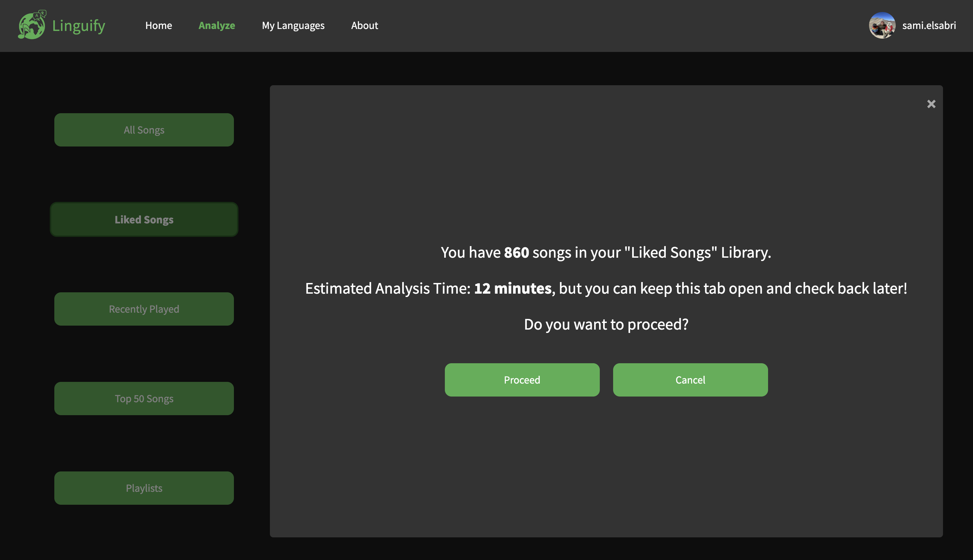The image size is (973, 560).
Task: Select the Analyze nav tab
Action: (217, 25)
